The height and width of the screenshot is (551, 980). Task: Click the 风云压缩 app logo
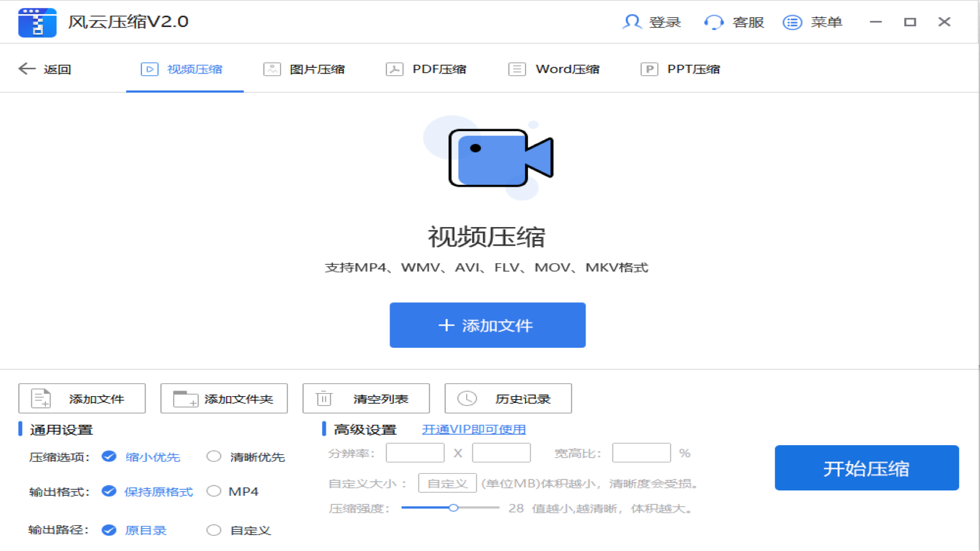37,22
